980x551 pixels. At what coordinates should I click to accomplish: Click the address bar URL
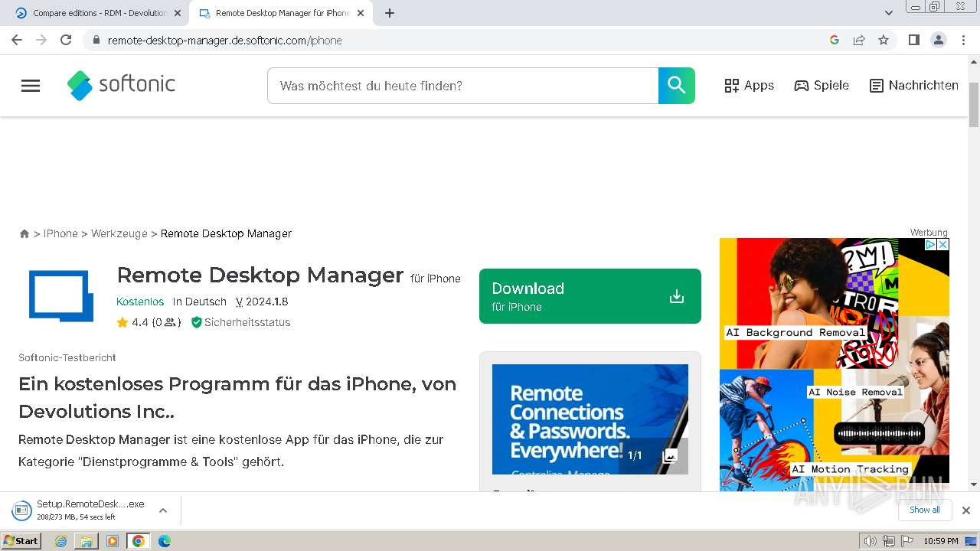[x=224, y=41]
